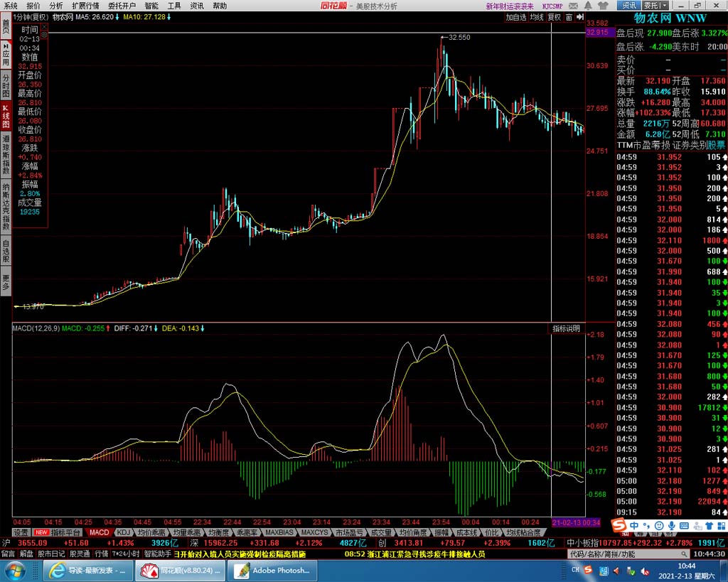Click the Sogou soft keyboard icon
Image resolution: width=728 pixels, height=582 pixels.
(x=684, y=526)
